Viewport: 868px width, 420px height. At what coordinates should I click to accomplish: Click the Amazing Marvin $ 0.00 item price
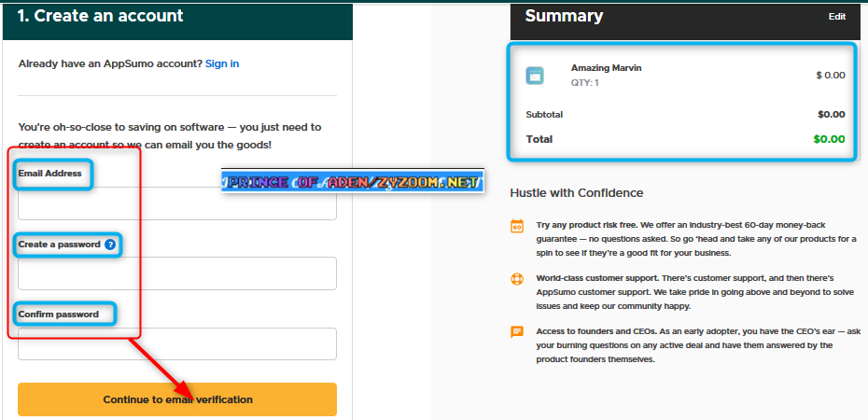(x=831, y=76)
